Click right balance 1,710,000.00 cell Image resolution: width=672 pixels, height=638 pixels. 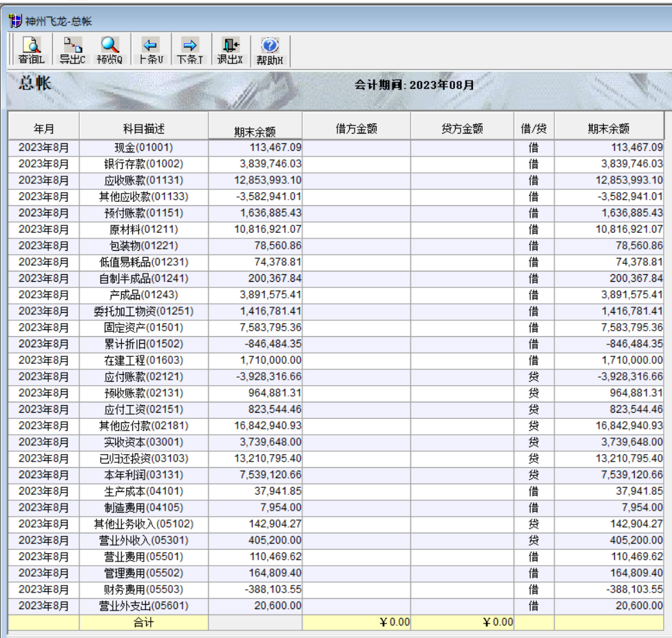[609, 360]
